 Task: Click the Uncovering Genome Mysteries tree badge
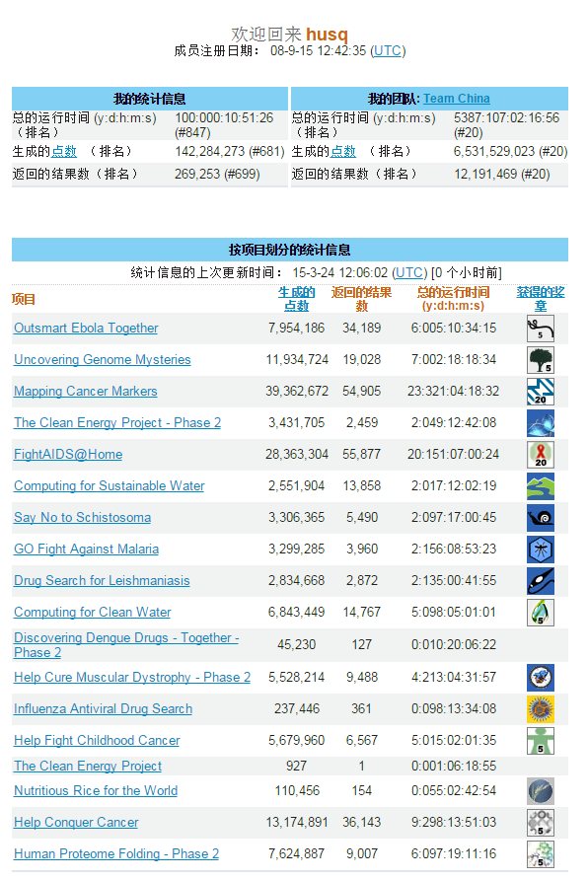pos(541,360)
